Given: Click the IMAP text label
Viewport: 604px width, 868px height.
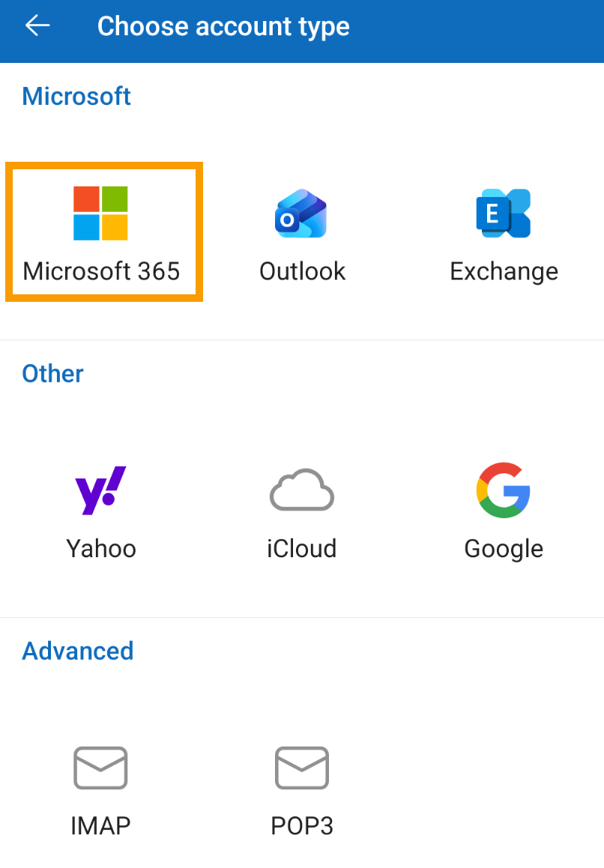Looking at the screenshot, I should (100, 825).
